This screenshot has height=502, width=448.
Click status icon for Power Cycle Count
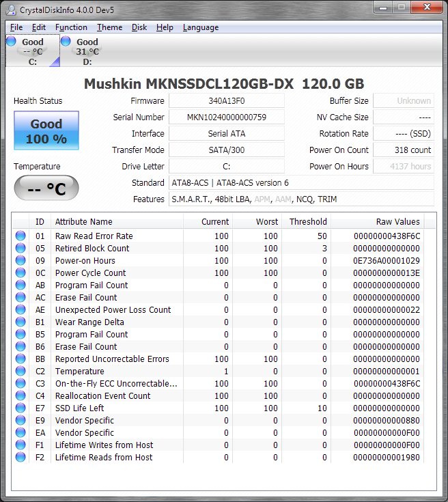tap(20, 273)
